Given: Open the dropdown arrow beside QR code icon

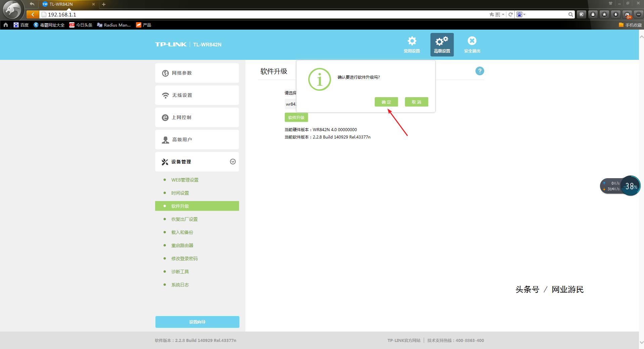Looking at the screenshot, I should click(x=503, y=14).
